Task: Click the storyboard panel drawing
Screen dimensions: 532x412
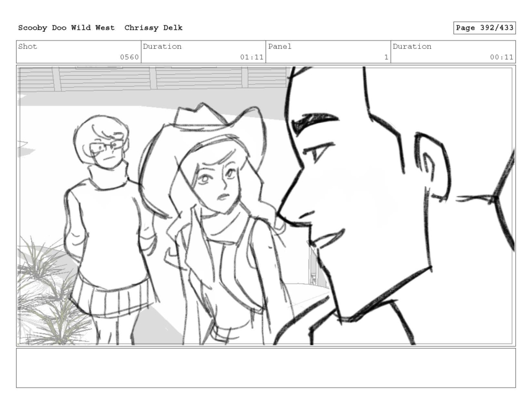Action: point(266,206)
